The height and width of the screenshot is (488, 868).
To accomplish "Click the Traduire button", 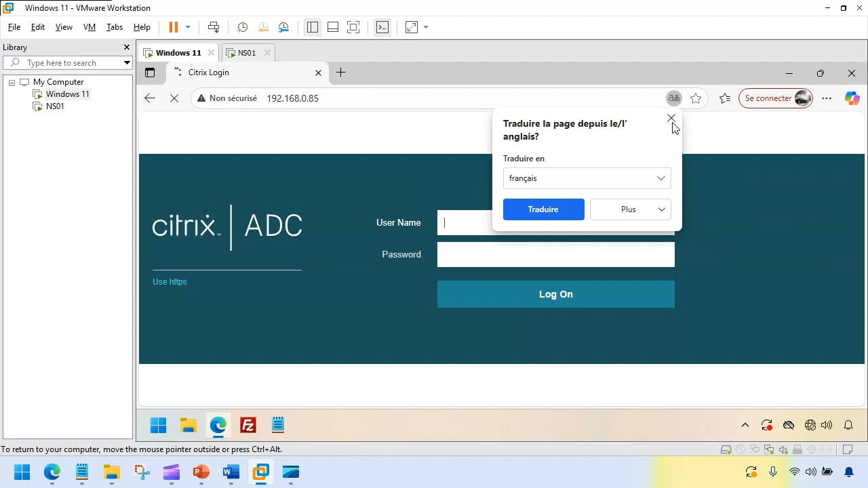I will 543,209.
